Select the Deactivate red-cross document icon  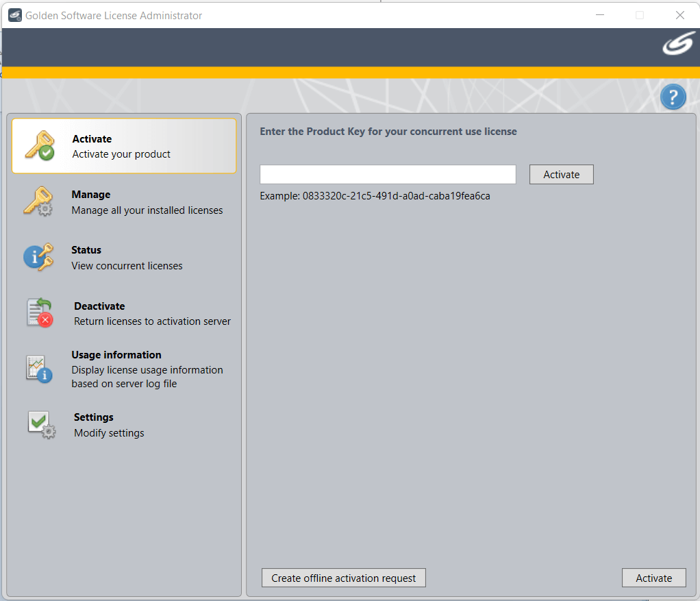tap(40, 312)
